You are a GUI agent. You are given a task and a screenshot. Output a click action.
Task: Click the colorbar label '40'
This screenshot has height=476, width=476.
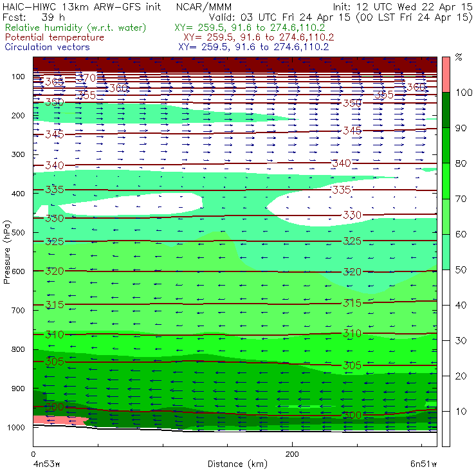click(x=461, y=305)
